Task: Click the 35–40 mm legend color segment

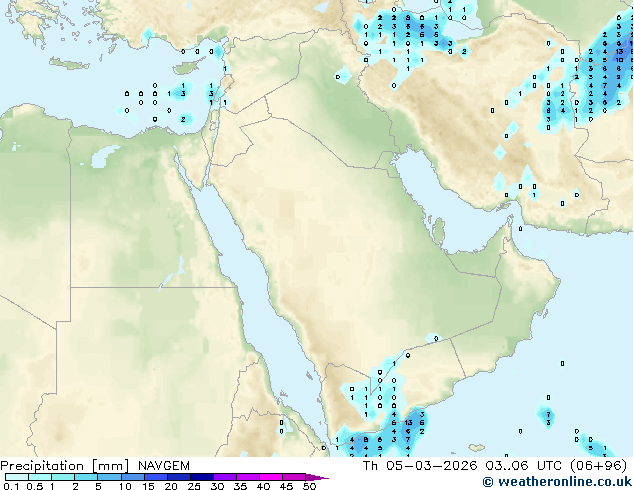Action: 247,477
